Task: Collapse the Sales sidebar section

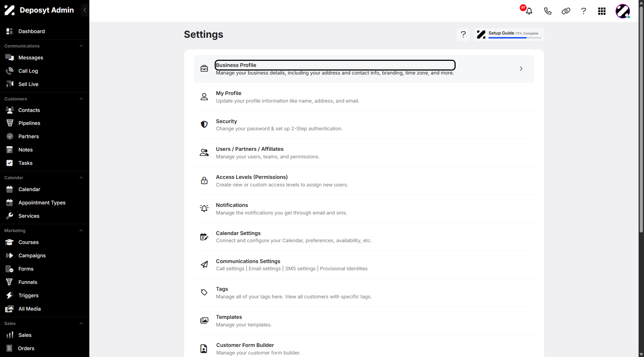Action: pyautogui.click(x=81, y=324)
